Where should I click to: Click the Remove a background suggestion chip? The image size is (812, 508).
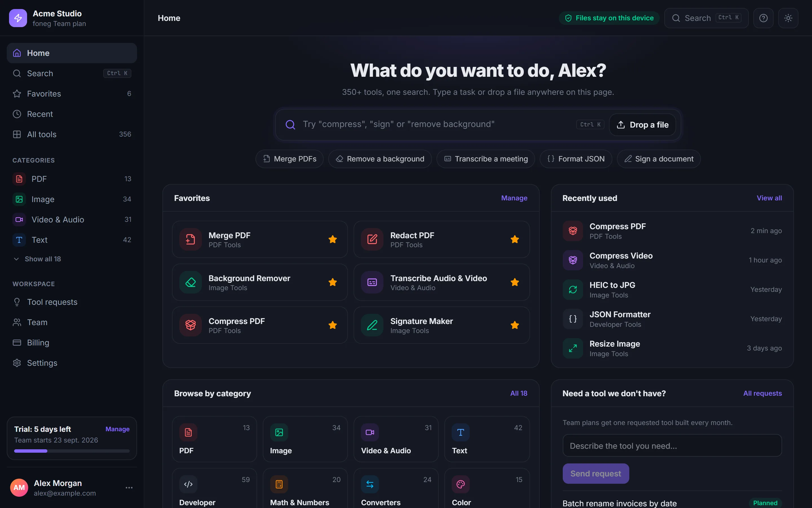pos(380,159)
